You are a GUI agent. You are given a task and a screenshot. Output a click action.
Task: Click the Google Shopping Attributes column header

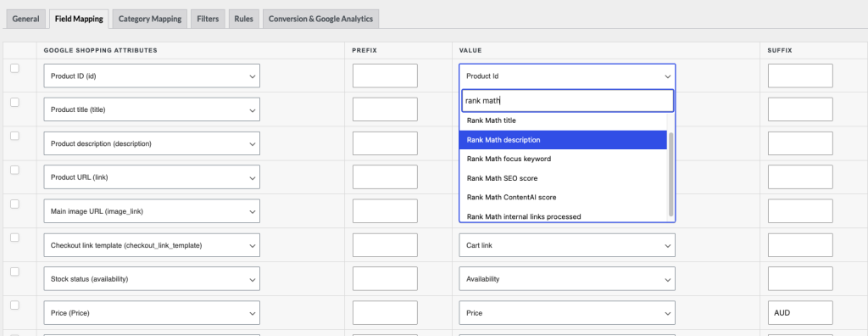(100, 50)
